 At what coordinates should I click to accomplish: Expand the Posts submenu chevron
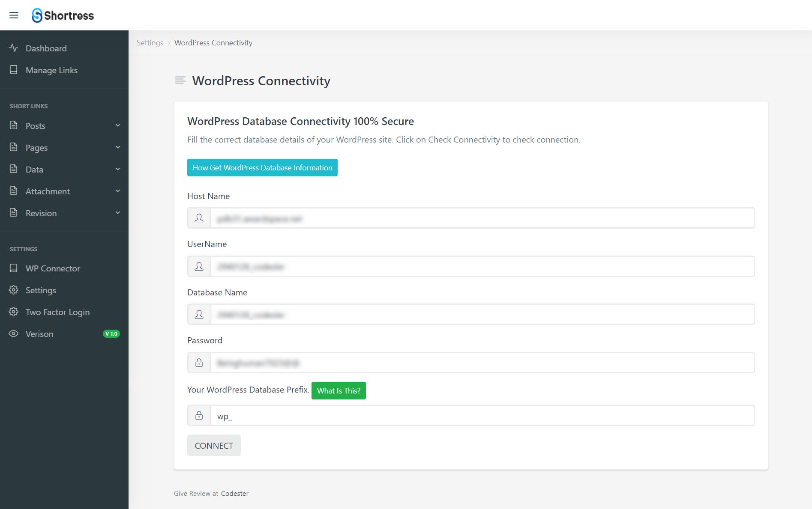click(118, 125)
